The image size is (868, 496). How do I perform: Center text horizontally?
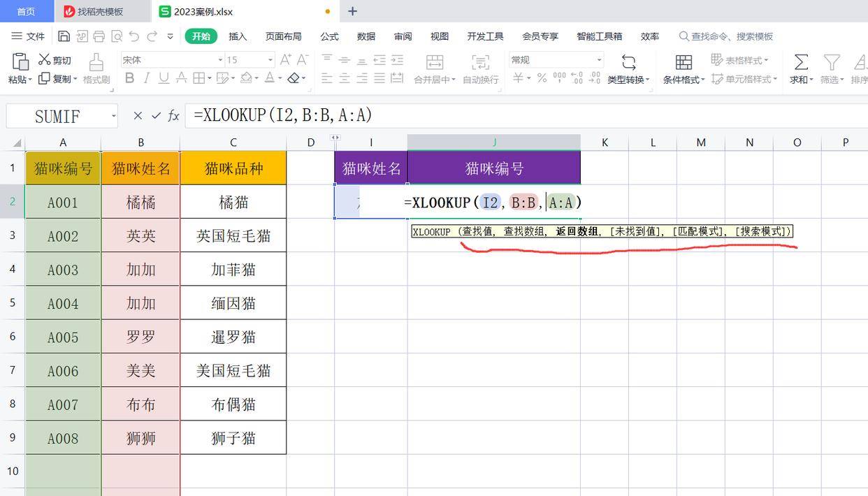click(x=345, y=78)
